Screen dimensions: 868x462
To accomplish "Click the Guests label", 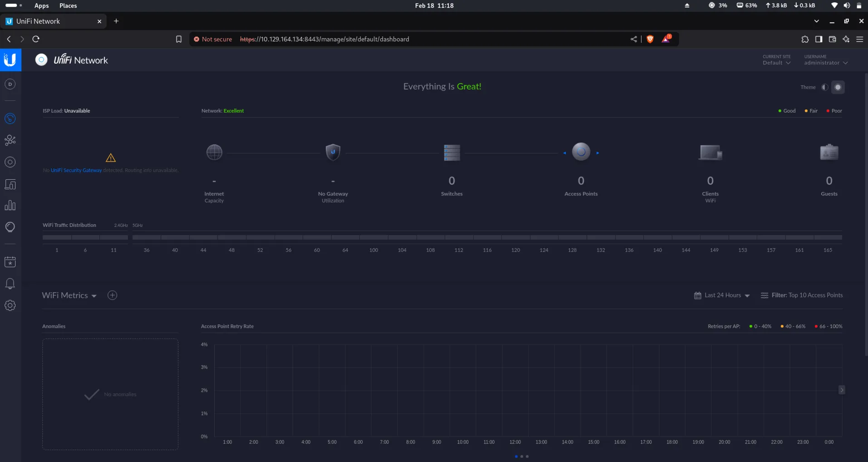I will [x=829, y=194].
